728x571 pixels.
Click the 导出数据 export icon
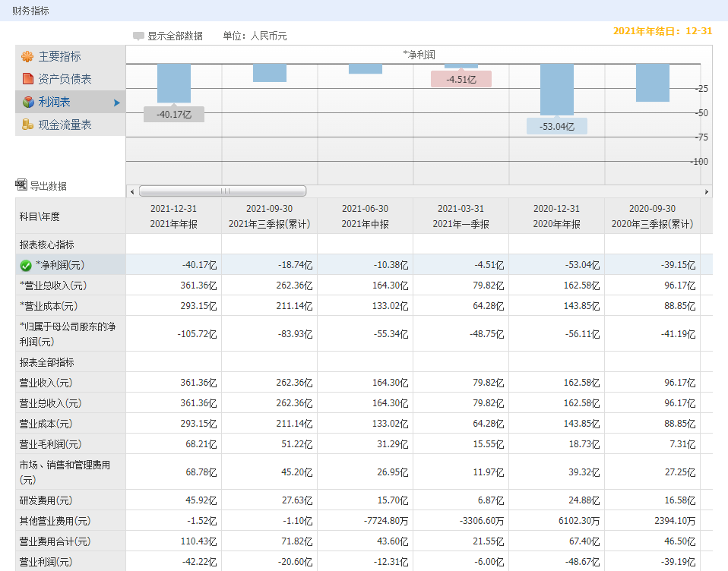[21, 185]
